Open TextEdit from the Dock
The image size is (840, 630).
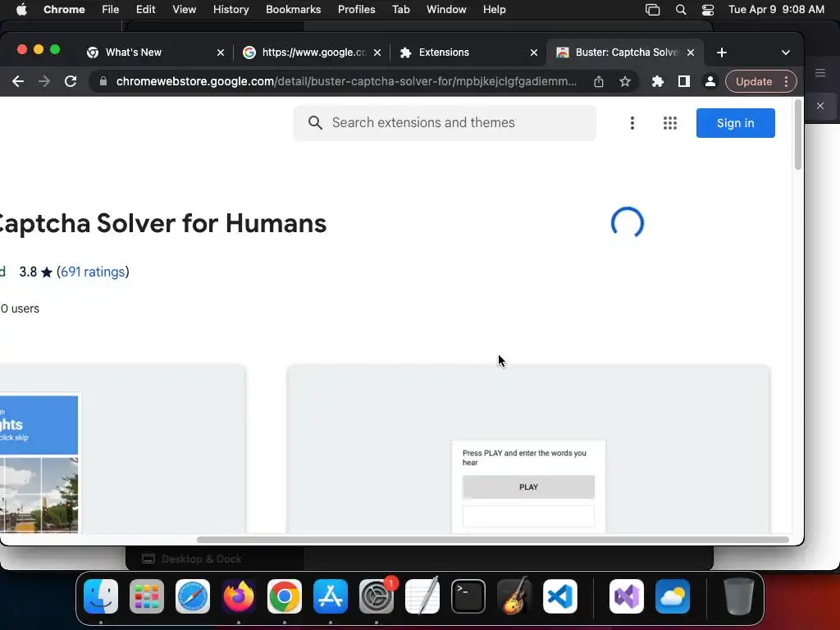[422, 596]
